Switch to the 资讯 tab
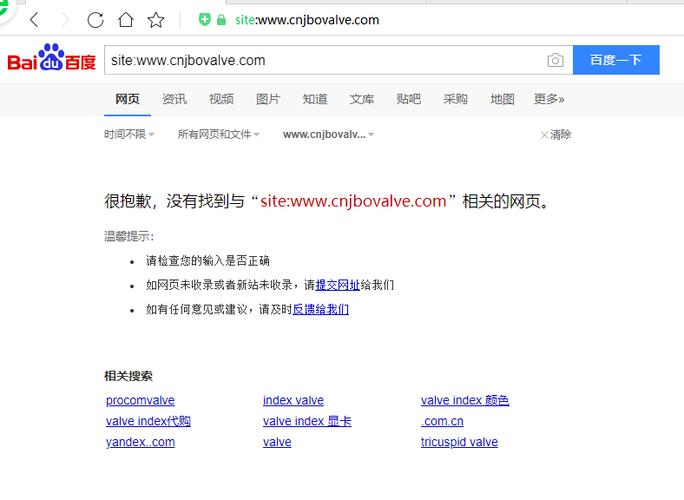The height and width of the screenshot is (500, 684). (x=174, y=99)
